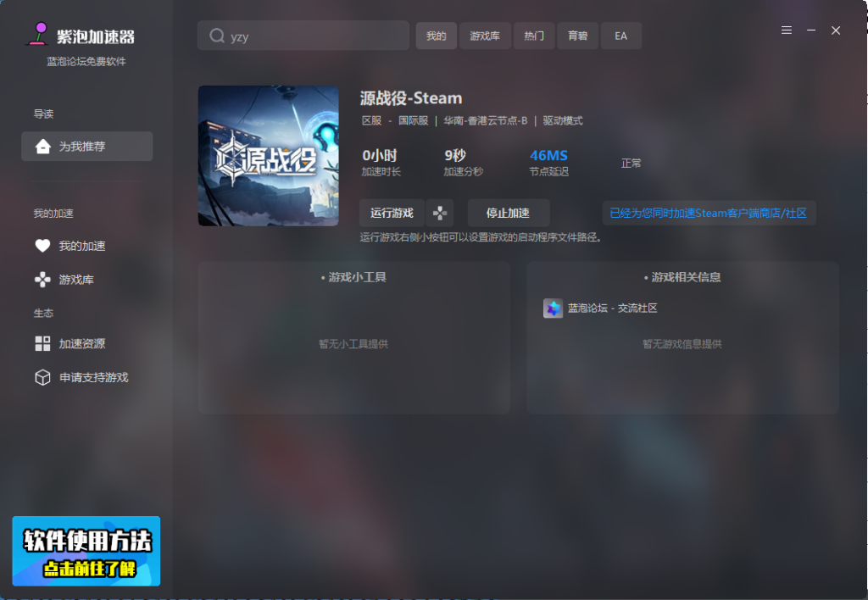This screenshot has height=600, width=868.
Task: Select the 育碧 tab
Action: pos(578,36)
